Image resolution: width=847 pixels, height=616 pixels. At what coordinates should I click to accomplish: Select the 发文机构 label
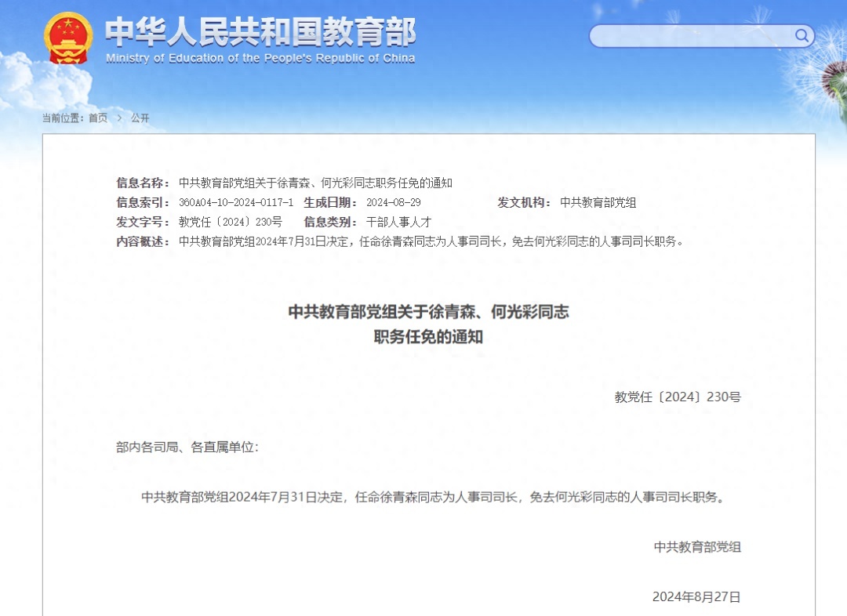pyautogui.click(x=525, y=202)
